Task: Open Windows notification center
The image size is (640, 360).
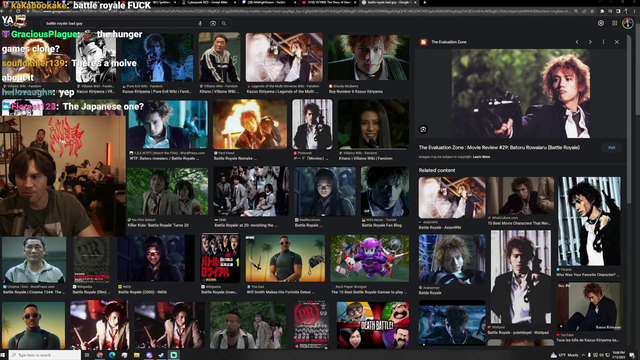Action: pyautogui.click(x=632, y=355)
